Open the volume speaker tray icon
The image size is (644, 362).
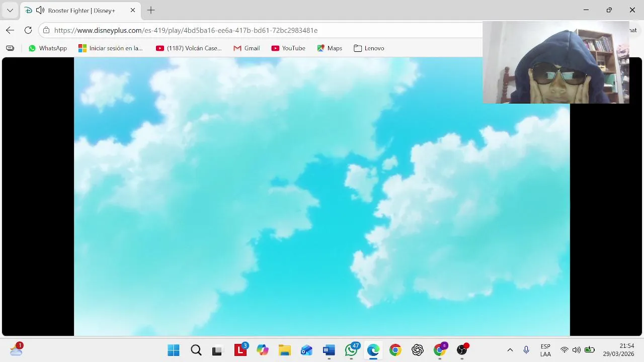577,350
